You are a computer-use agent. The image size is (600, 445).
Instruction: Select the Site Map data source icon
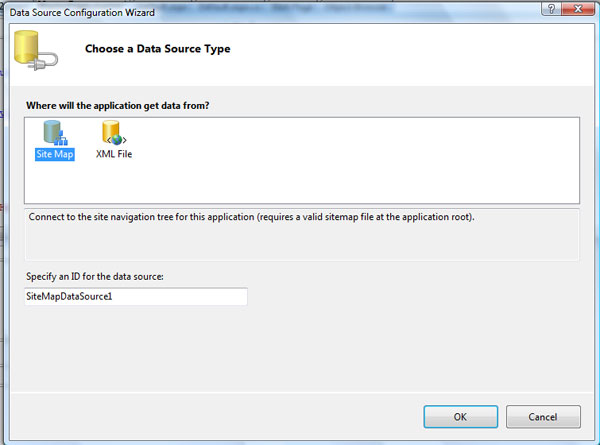(x=55, y=133)
